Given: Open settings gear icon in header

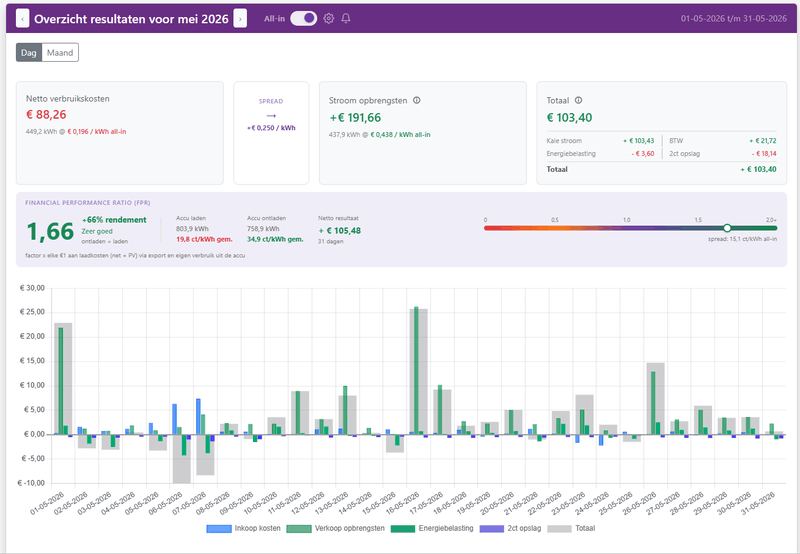Looking at the screenshot, I should [329, 18].
